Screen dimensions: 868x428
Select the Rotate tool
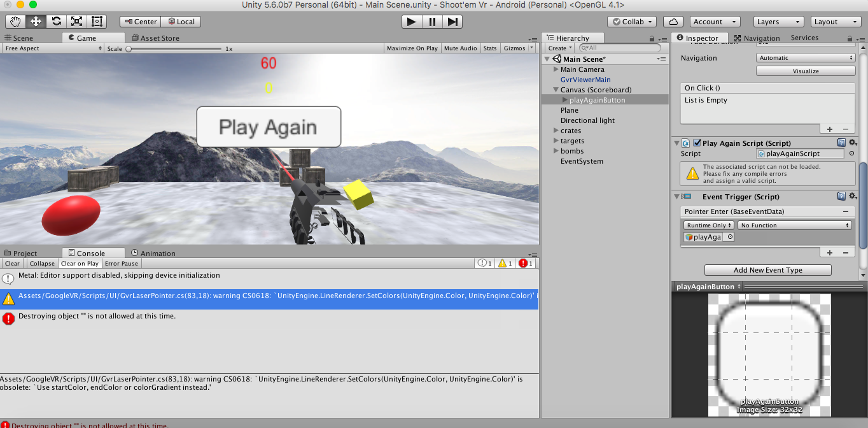pos(57,22)
